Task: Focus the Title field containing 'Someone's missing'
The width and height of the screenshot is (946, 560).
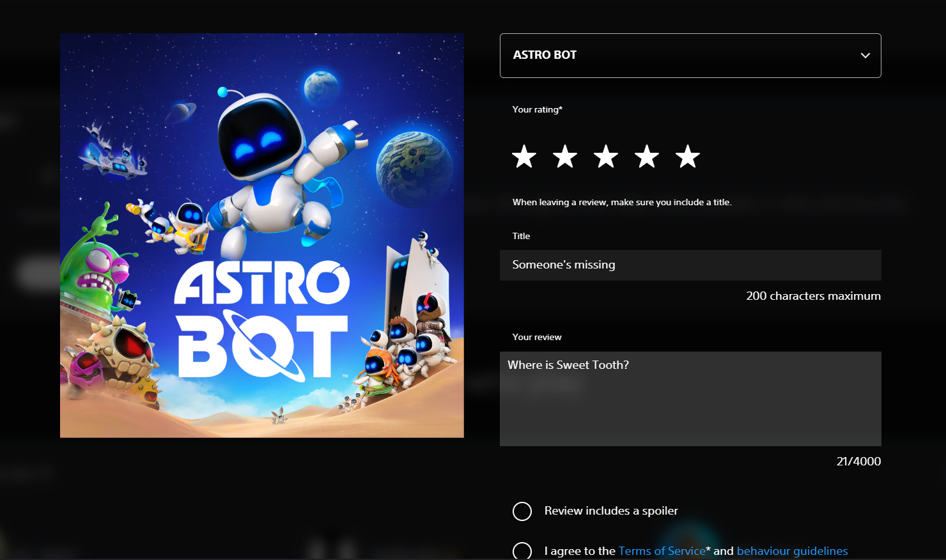Action: (690, 265)
